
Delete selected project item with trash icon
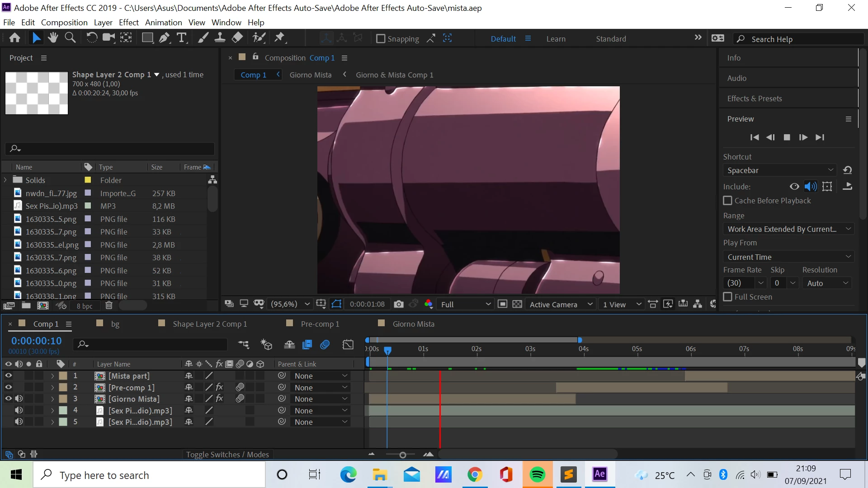point(109,305)
